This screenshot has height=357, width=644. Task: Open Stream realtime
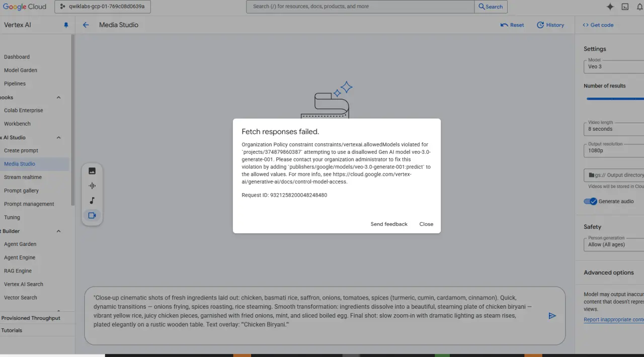(x=23, y=177)
